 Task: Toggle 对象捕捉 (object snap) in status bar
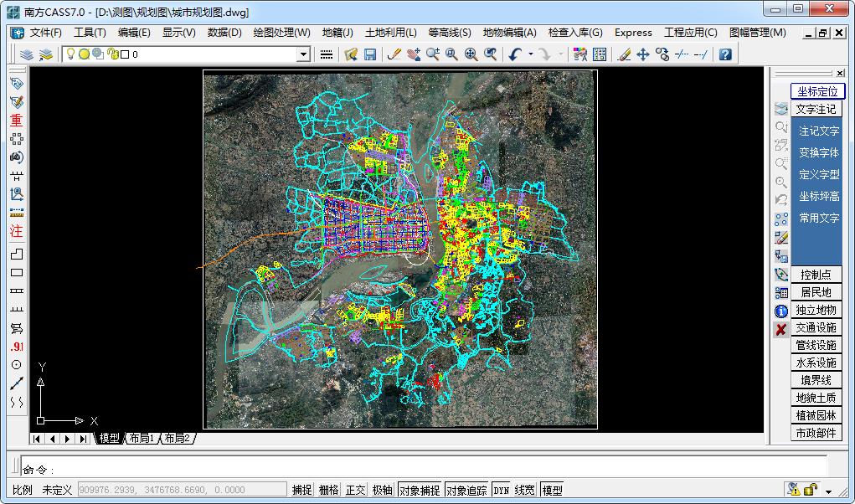419,490
